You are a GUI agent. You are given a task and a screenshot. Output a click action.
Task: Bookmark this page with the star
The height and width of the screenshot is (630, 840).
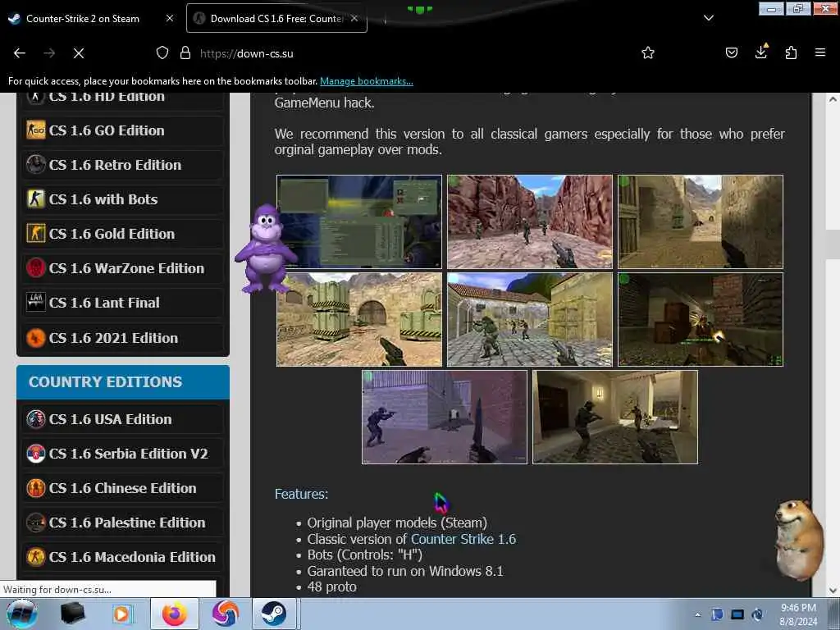tap(648, 52)
